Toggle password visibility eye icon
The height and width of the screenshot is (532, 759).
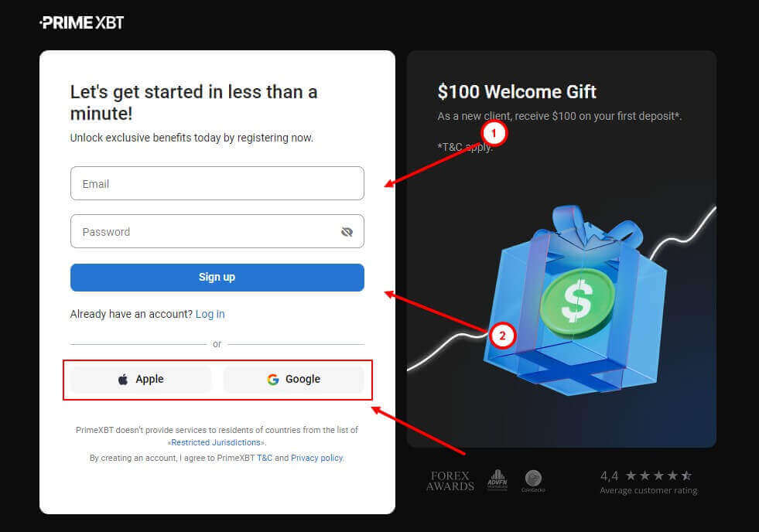[x=347, y=232]
